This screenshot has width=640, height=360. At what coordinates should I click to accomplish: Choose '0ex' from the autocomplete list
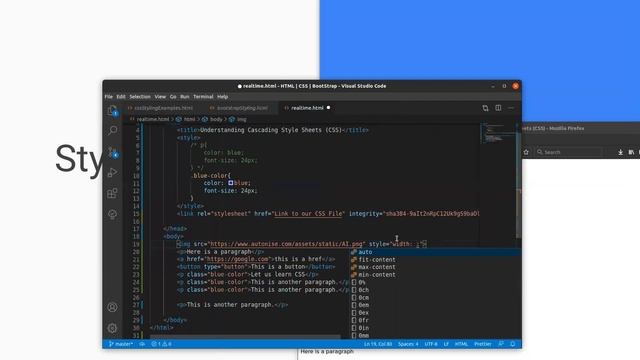[x=435, y=313]
